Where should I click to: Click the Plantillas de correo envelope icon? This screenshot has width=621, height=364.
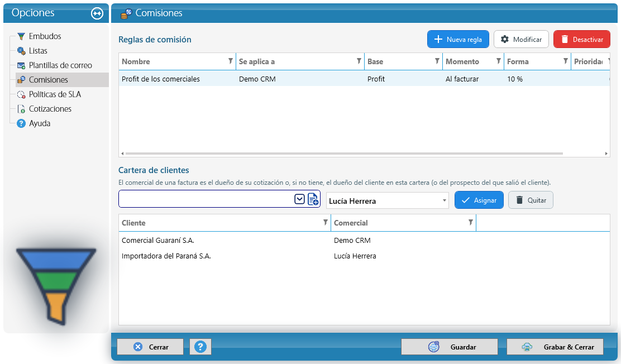[21, 65]
